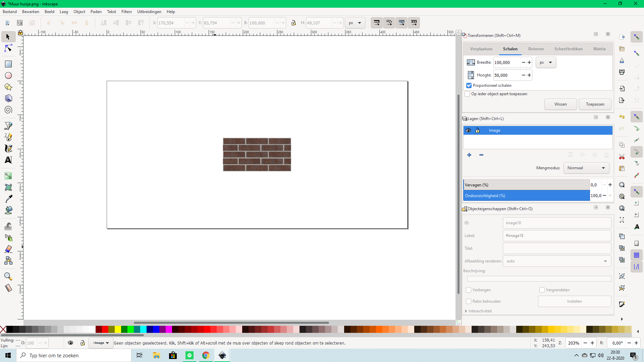The height and width of the screenshot is (362, 644).
Task: Click the Ondoorzichtigheid opacity slider
Action: click(x=527, y=196)
